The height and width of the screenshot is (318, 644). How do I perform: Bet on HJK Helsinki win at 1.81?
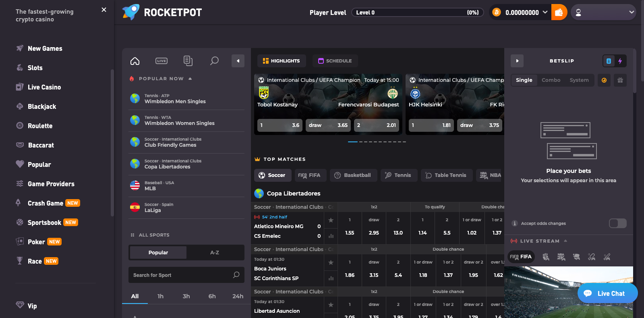(x=431, y=125)
